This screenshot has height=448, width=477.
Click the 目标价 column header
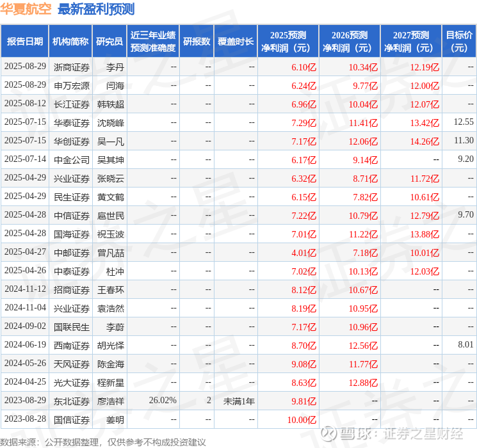(x=459, y=42)
